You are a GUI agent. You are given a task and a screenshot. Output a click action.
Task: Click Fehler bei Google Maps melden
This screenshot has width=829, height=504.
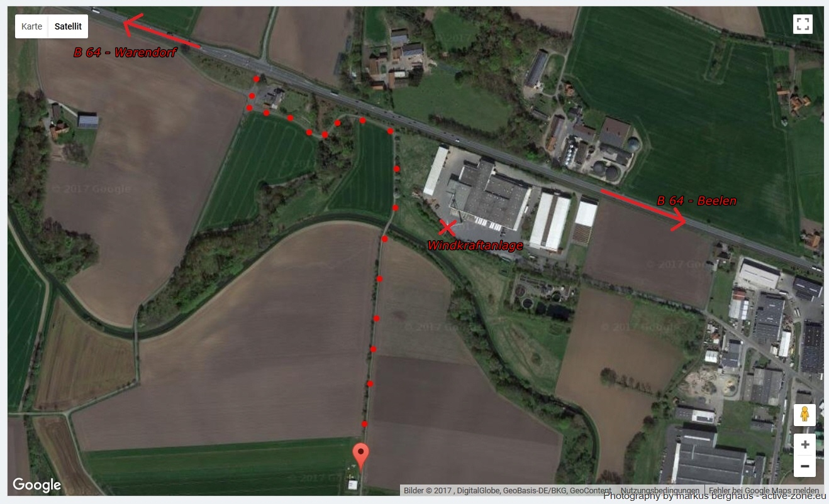tap(764, 491)
